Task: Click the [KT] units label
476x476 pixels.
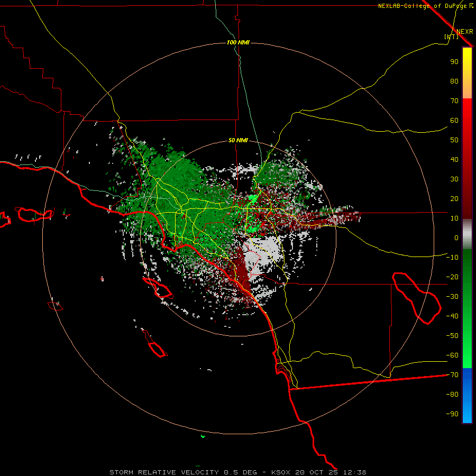Action: [452, 36]
